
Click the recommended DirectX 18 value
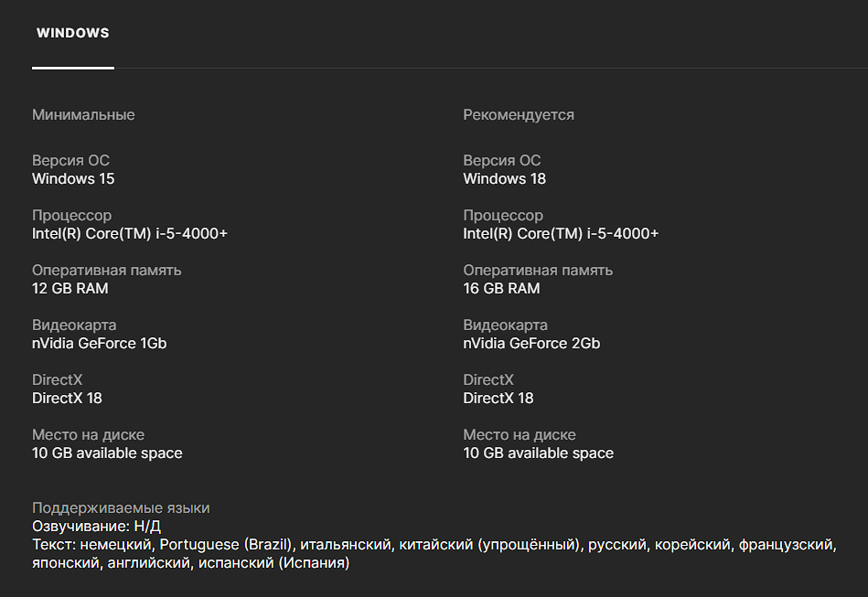pos(498,398)
